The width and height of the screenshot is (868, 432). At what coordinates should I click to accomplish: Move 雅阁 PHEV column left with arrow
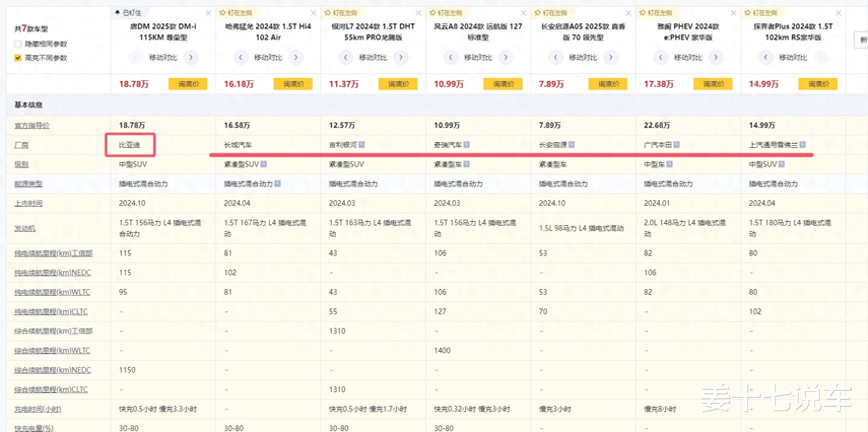point(660,57)
